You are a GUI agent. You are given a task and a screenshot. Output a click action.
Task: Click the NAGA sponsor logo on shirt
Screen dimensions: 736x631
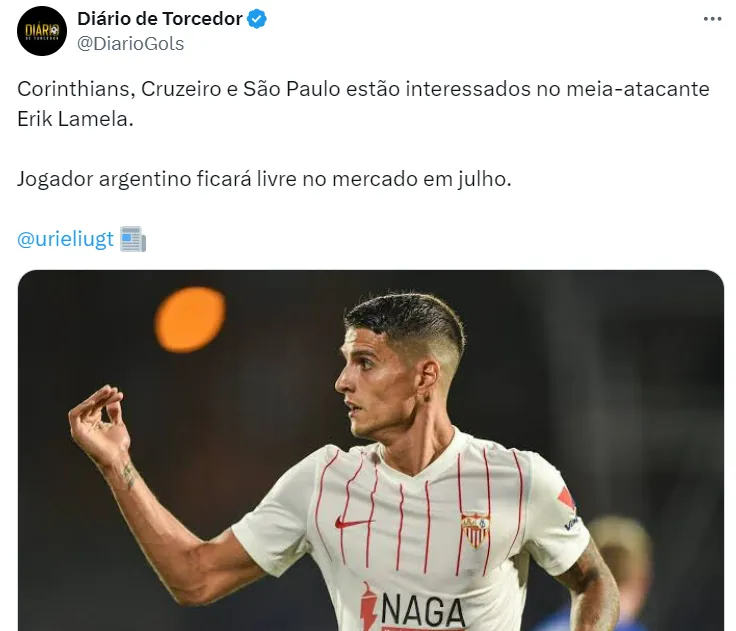(x=422, y=610)
